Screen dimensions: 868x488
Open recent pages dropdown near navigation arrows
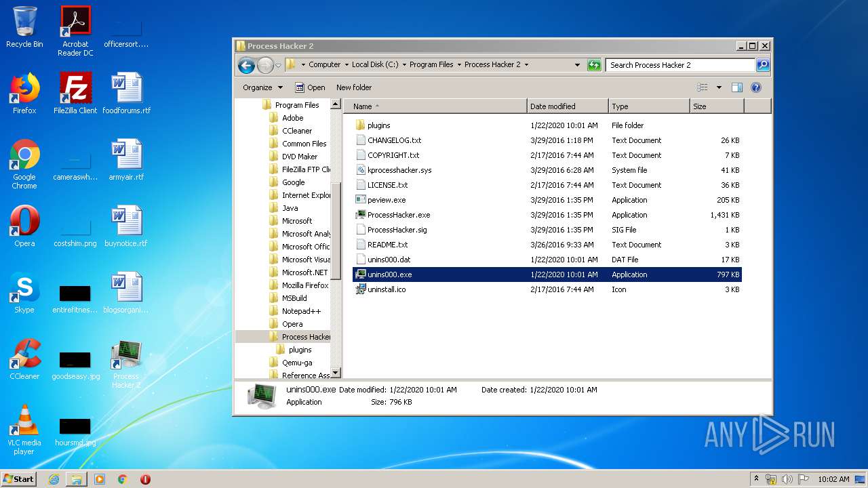278,65
